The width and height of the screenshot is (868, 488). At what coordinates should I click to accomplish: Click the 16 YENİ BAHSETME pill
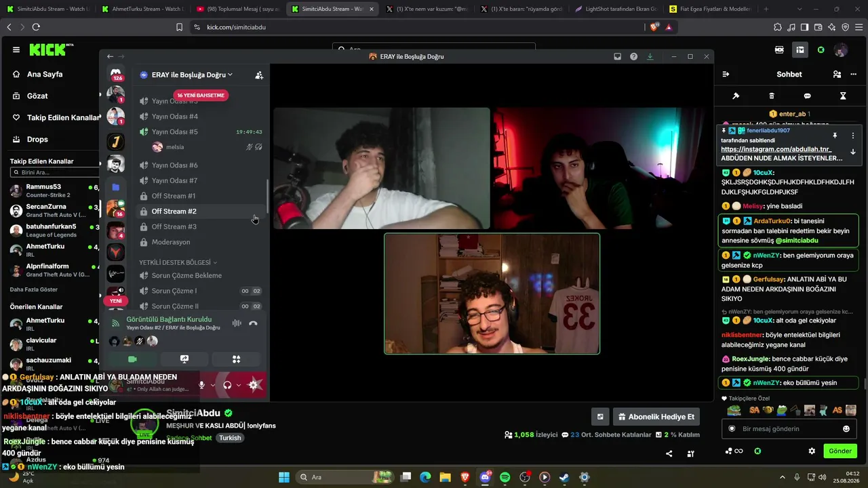pyautogui.click(x=201, y=96)
